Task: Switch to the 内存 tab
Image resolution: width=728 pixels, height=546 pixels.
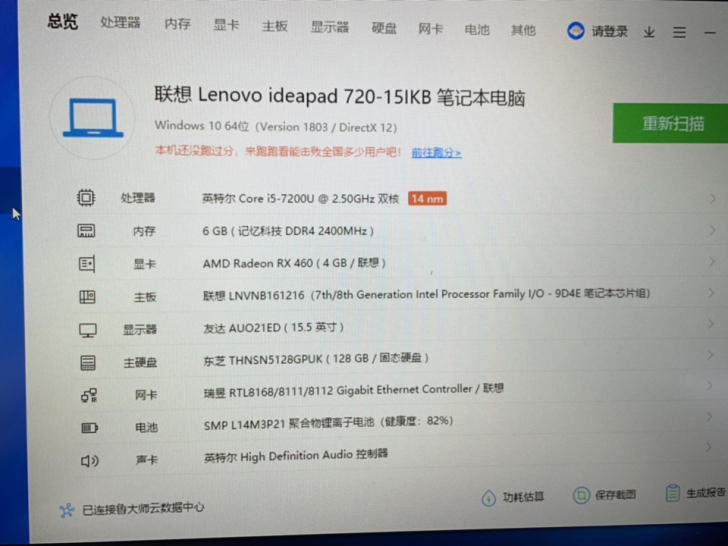Action: 177,24
